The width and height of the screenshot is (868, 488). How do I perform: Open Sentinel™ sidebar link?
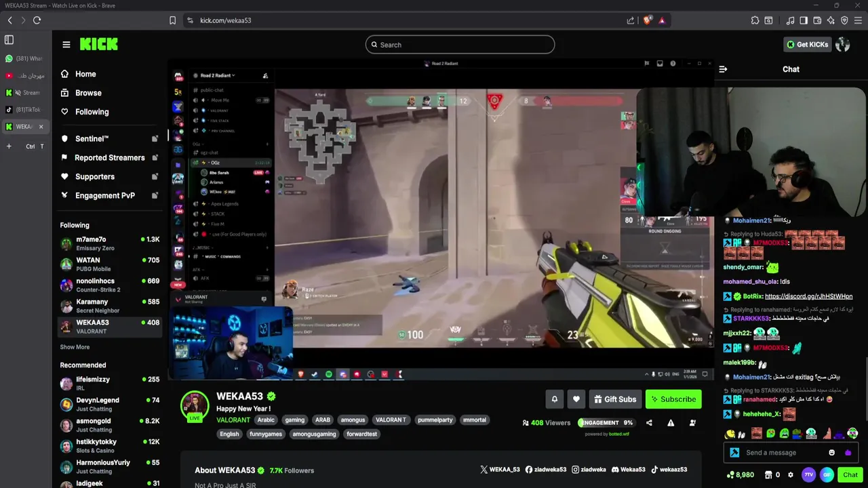pos(109,138)
